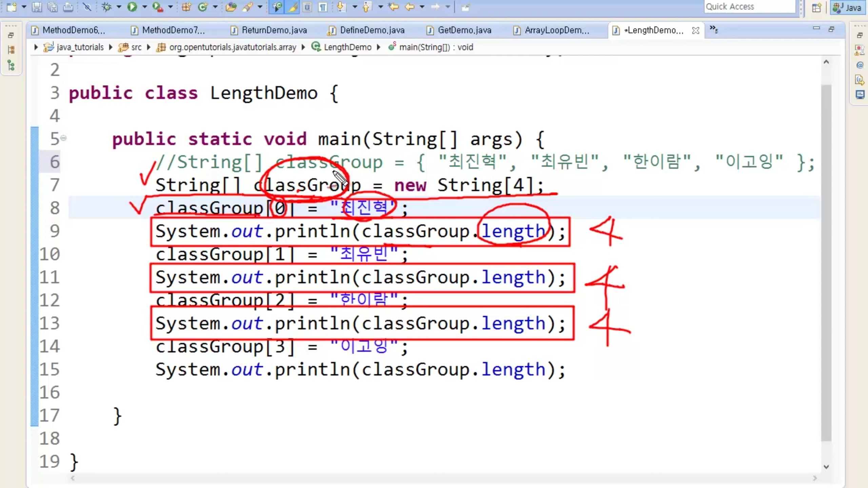Click the Search flashlight icon
Screen dimensions: 868x488
[x=248, y=7]
